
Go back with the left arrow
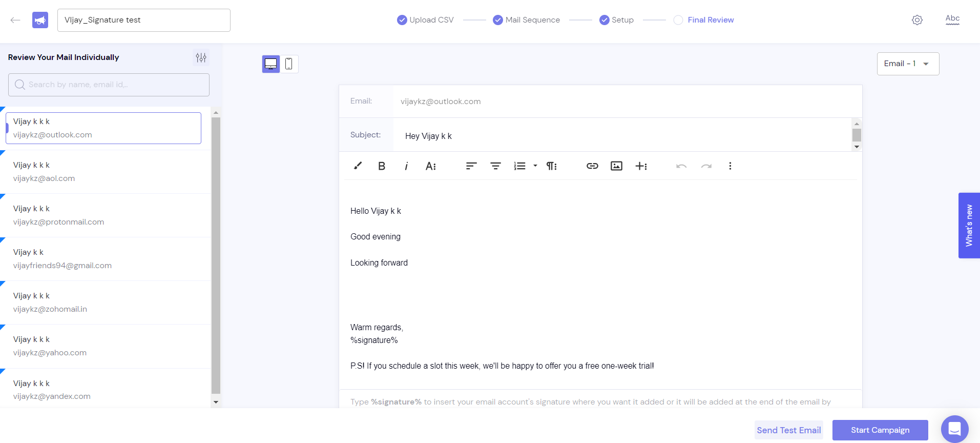pos(15,20)
